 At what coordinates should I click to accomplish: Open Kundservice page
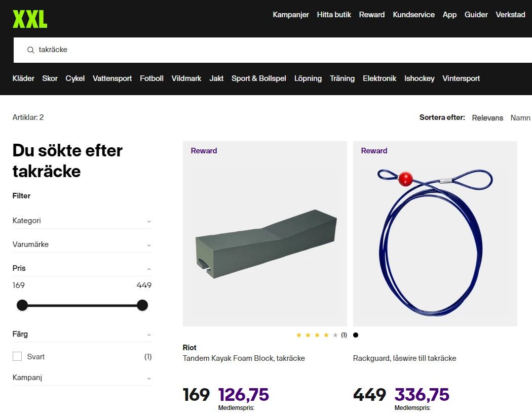413,15
